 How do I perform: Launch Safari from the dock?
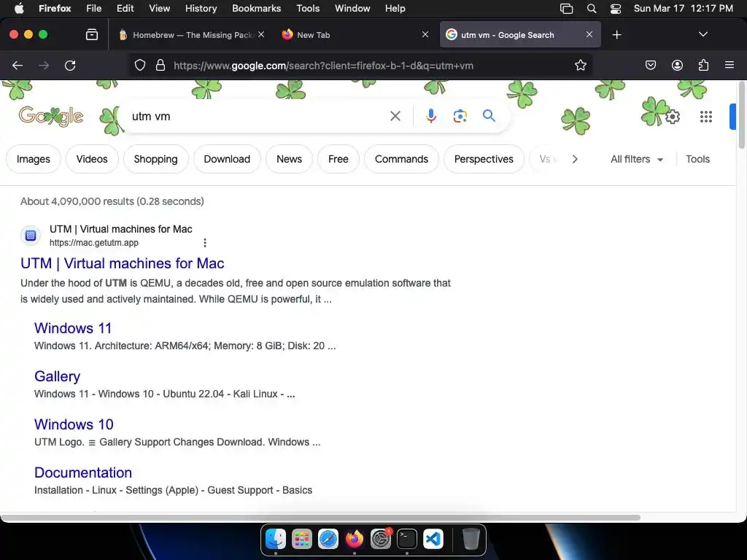pyautogui.click(x=328, y=539)
